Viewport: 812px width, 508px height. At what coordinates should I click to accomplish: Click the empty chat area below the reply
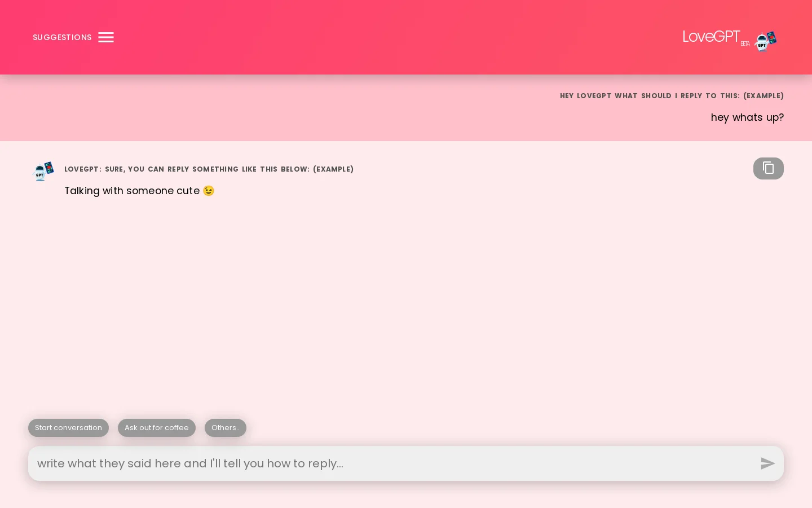coord(406,305)
